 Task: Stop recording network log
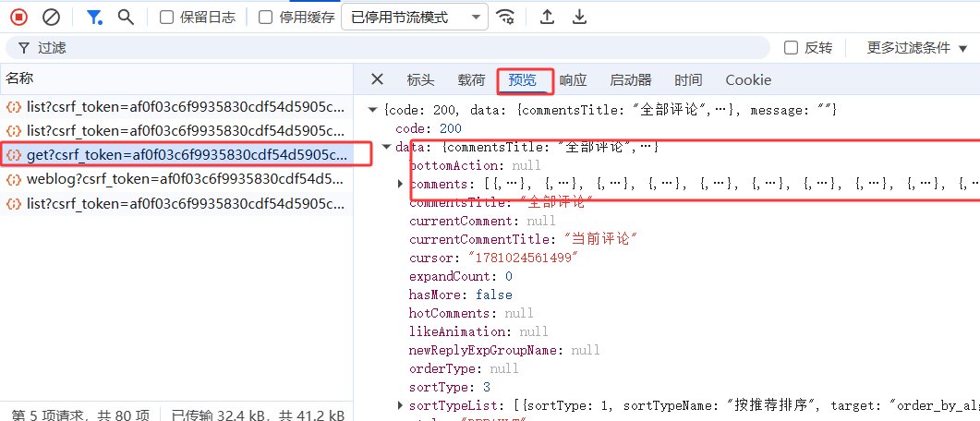(x=19, y=17)
